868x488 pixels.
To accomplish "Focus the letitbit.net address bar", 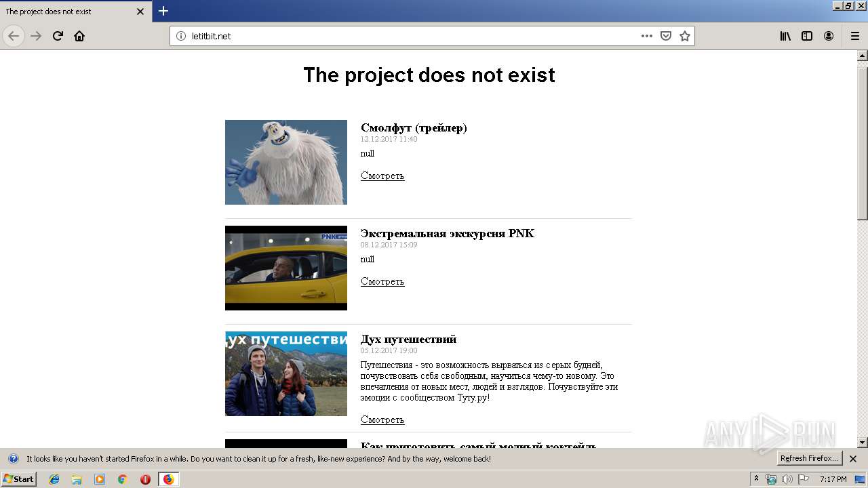I will (432, 36).
